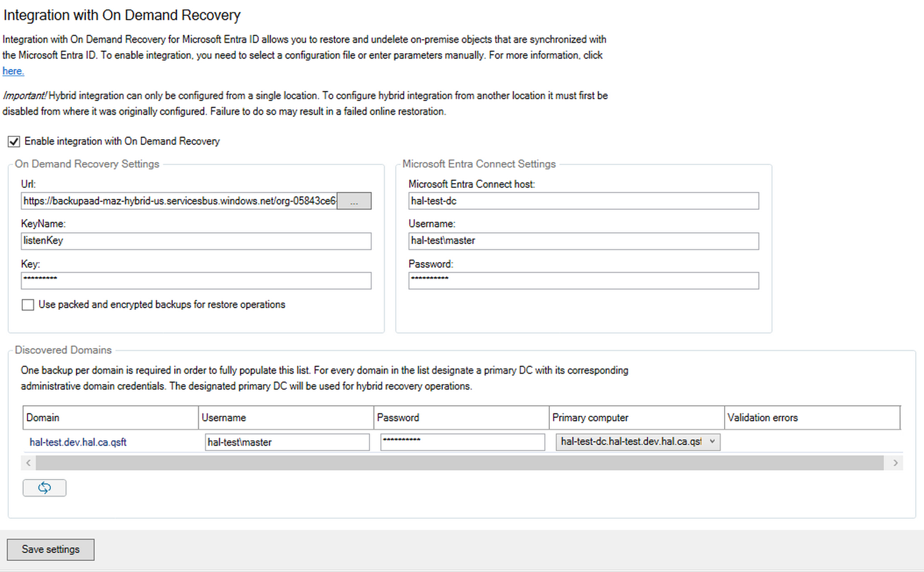This screenshot has width=924, height=572.
Task: Click the hal-test.dev.hal.ca.qsft domain entry
Action: pyautogui.click(x=78, y=442)
